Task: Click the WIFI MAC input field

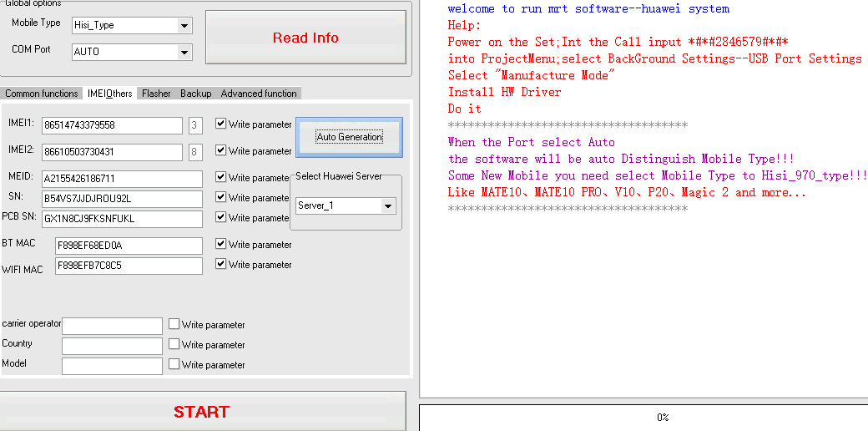Action: pos(128,266)
